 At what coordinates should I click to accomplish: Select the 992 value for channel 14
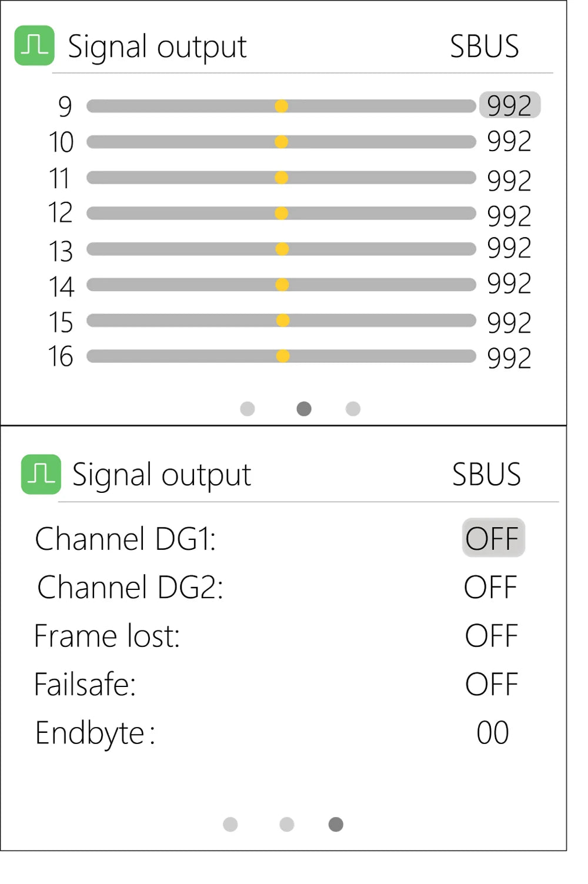(509, 283)
